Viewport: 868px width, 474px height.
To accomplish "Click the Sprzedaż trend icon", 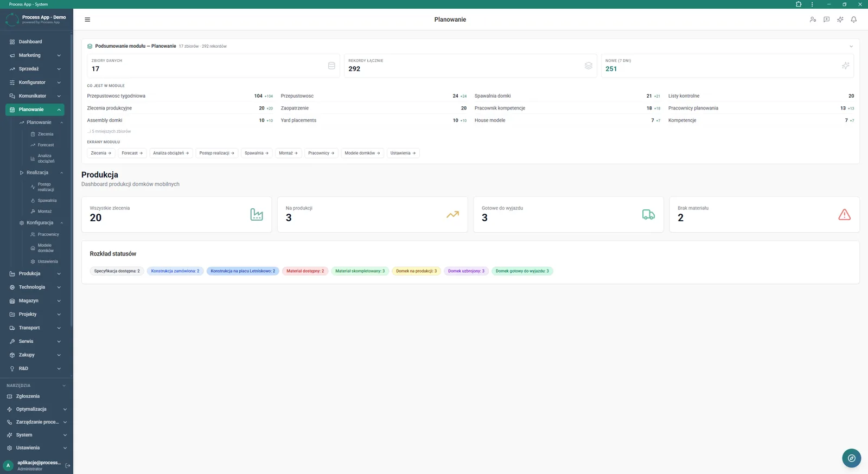I will pyautogui.click(x=12, y=69).
